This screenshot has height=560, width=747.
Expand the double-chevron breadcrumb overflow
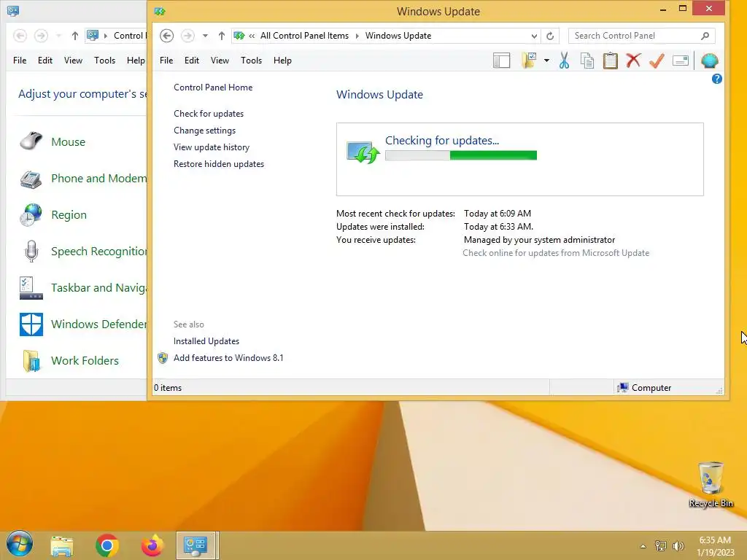pyautogui.click(x=252, y=36)
